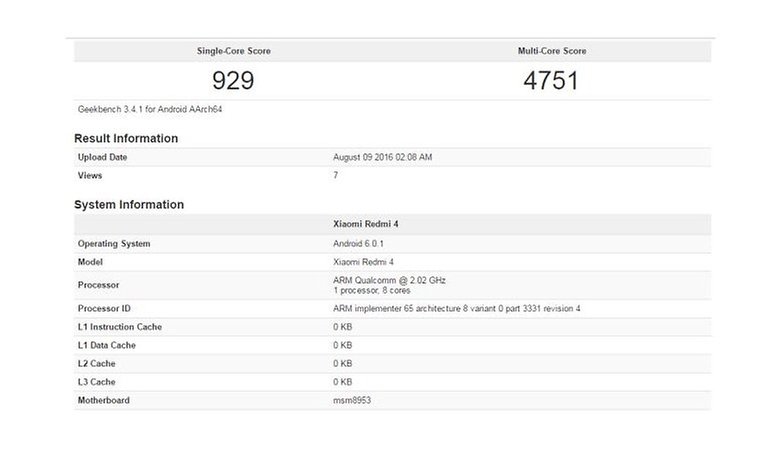Select the 0 KB value for L1 Data Cache
This screenshot has width=782, height=451.
[343, 345]
